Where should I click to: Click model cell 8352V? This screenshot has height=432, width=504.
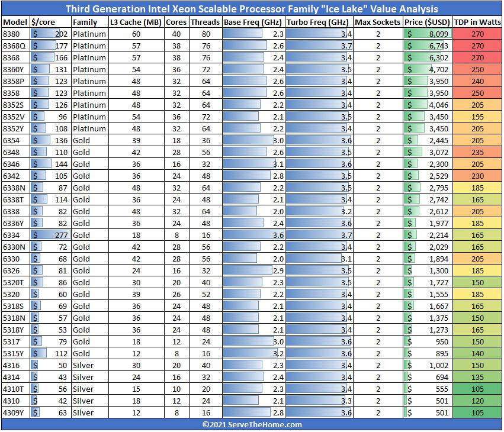[x=15, y=117]
